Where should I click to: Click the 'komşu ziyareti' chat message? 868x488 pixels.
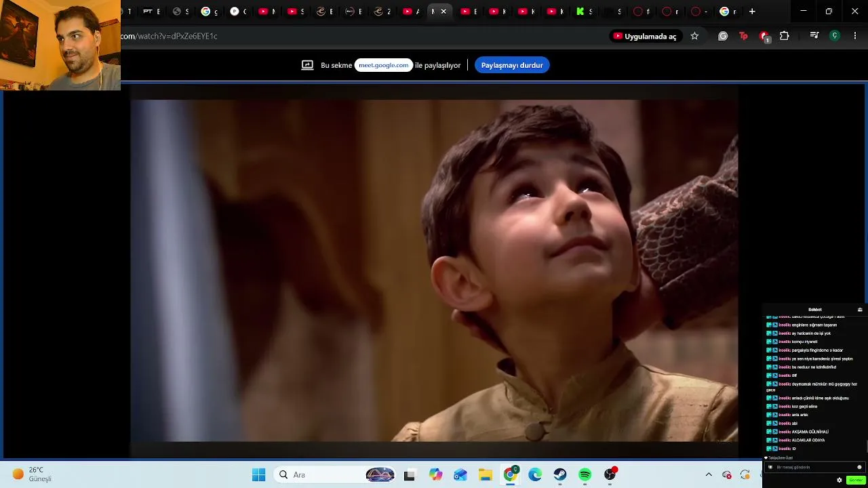click(x=805, y=342)
